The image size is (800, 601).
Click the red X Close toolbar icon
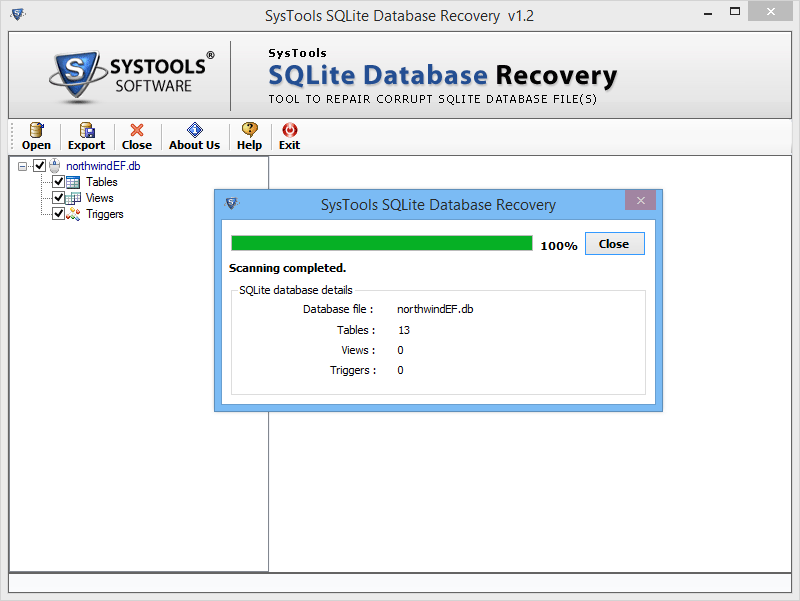(137, 130)
